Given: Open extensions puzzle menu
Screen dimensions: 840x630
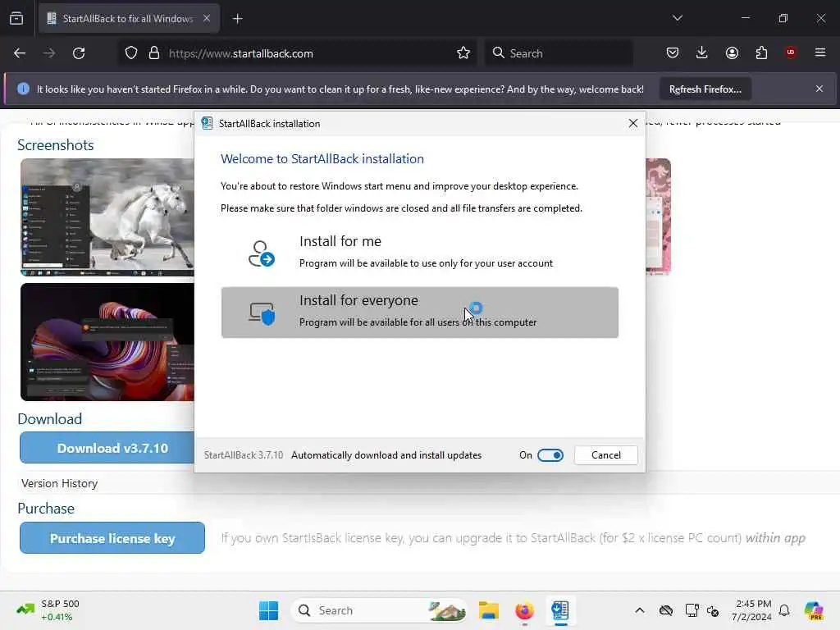Looking at the screenshot, I should [x=761, y=52].
